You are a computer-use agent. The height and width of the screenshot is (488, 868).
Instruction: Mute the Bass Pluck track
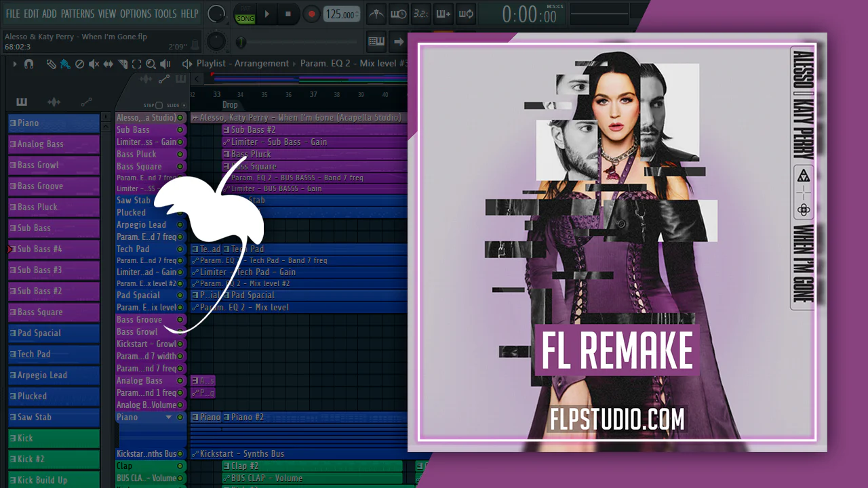tap(180, 154)
